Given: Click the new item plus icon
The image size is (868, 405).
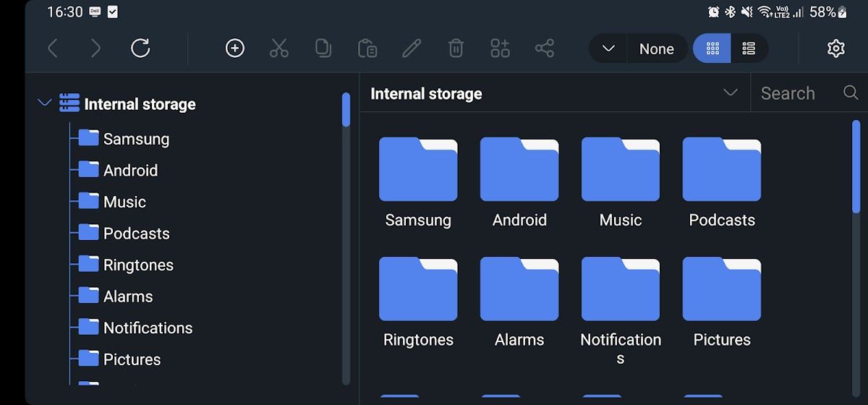Looking at the screenshot, I should [235, 48].
